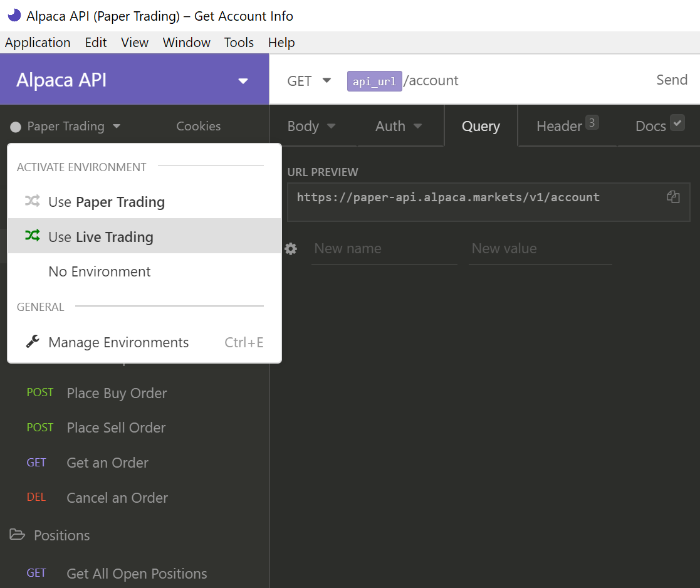Activate the Use Live Trading environment

[x=144, y=236]
